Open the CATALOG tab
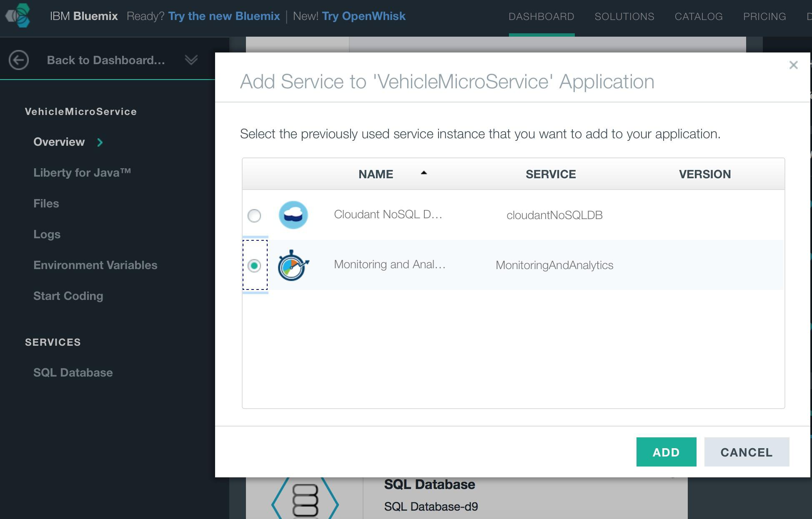Screen dimensions: 812x519 (x=699, y=17)
